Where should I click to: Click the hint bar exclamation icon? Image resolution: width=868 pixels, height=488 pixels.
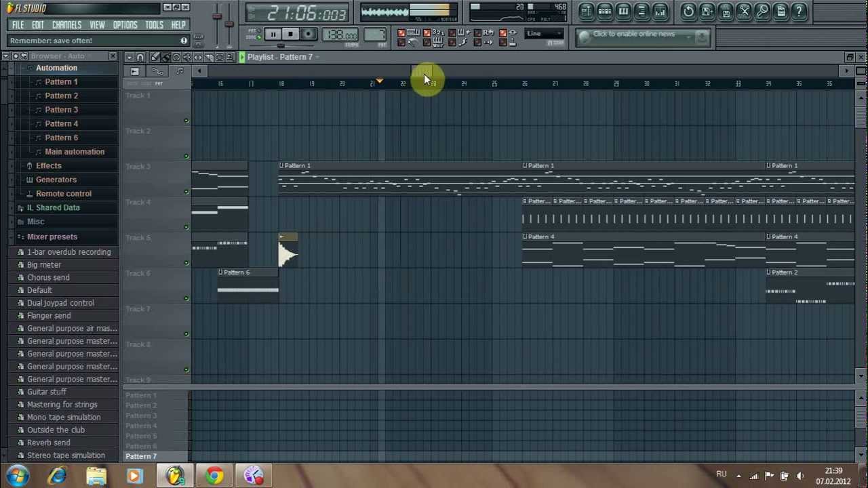tap(184, 41)
